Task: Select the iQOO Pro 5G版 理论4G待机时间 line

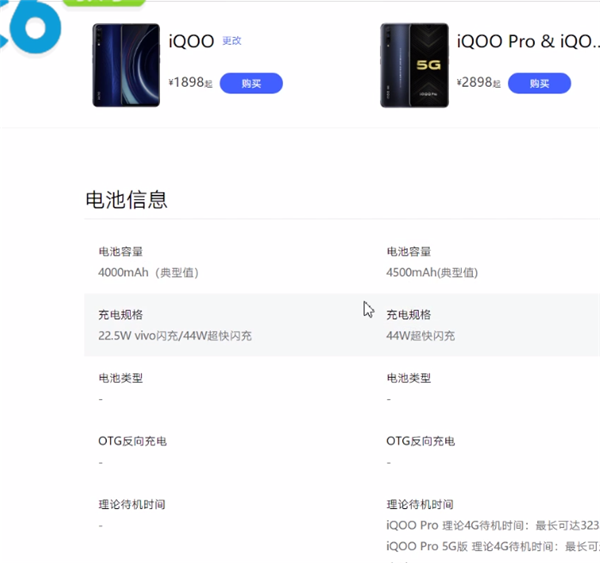Action: (493, 546)
